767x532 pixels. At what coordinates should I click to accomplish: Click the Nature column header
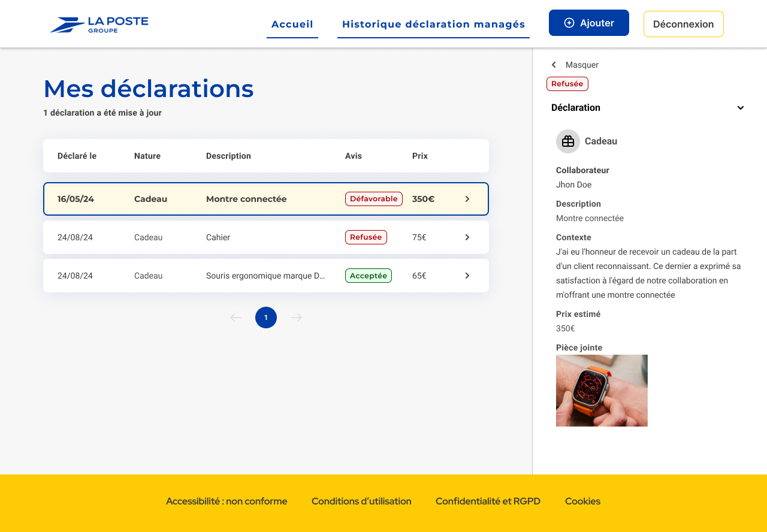click(x=147, y=156)
